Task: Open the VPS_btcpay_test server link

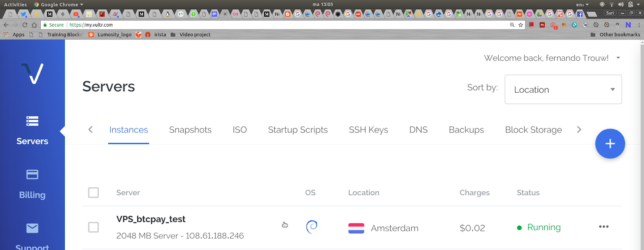Action: pos(151,219)
